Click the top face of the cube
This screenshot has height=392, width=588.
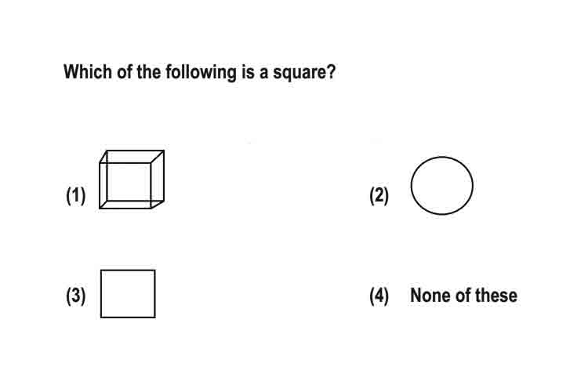pos(132,157)
